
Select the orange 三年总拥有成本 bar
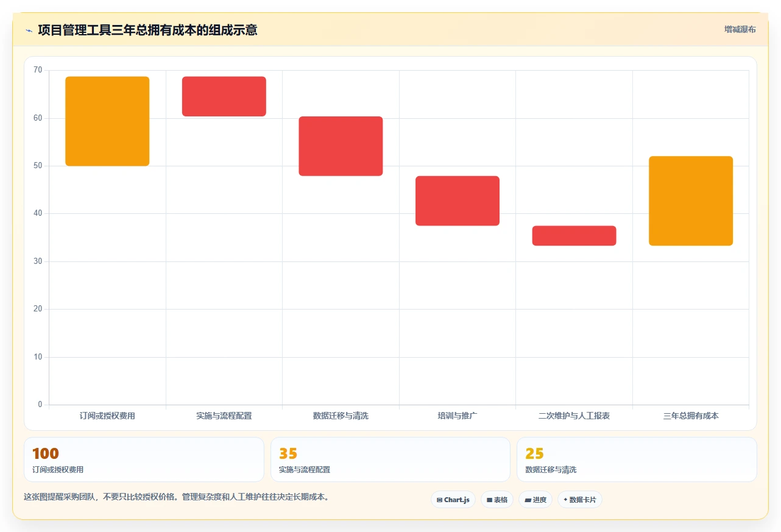pos(691,201)
